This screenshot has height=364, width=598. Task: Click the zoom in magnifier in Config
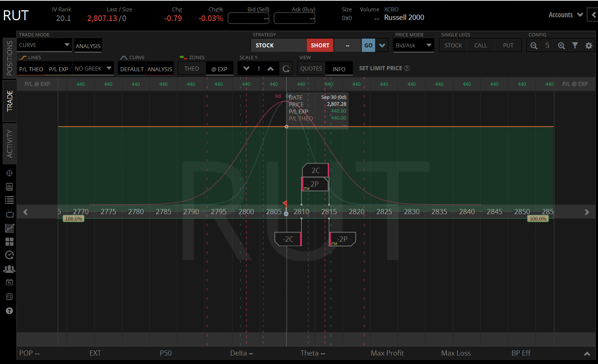(561, 46)
